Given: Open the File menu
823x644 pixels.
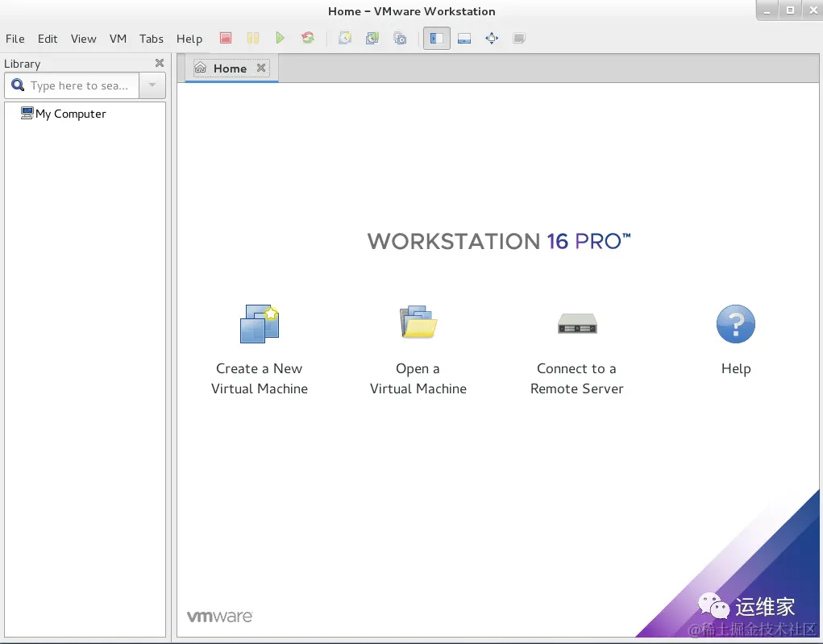Looking at the screenshot, I should coord(15,39).
